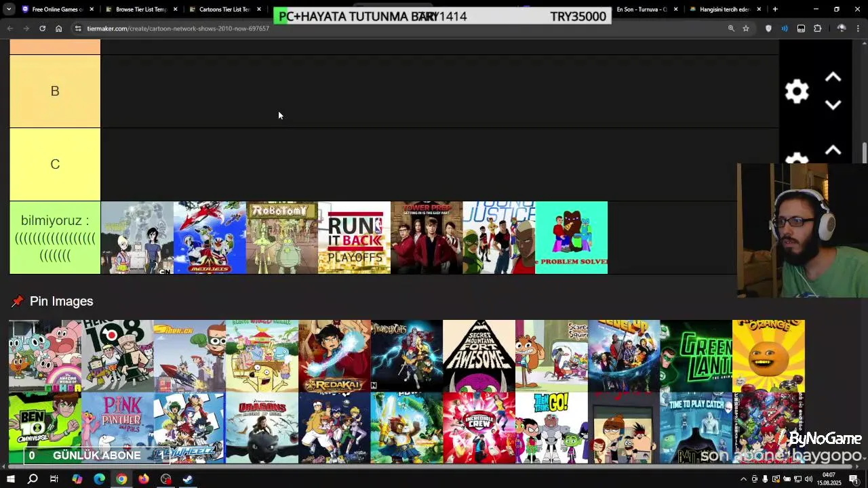Select the Hero 108 show image
Screen dimensions: 868x488
pos(117,356)
